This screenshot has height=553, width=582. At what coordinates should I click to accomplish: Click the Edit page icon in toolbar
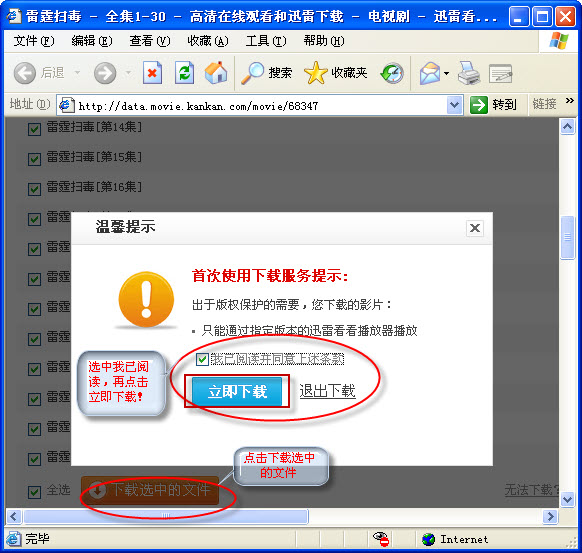pos(500,73)
